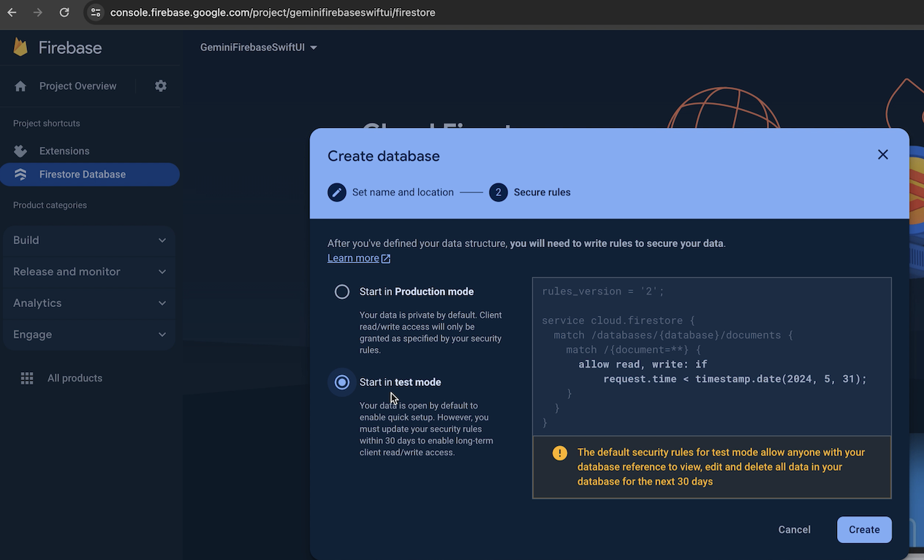Click the Extensions puzzle icon
Viewport: 924px width, 560px height.
20,151
